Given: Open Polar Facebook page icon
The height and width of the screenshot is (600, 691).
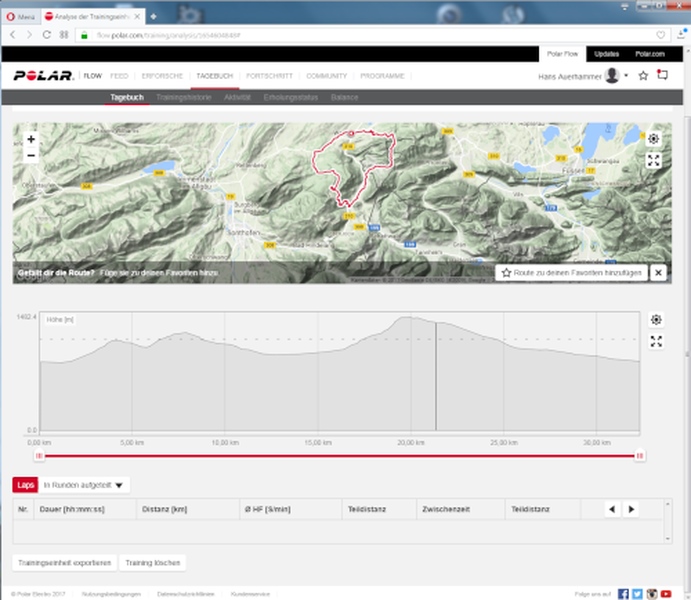Looking at the screenshot, I should coord(623,593).
